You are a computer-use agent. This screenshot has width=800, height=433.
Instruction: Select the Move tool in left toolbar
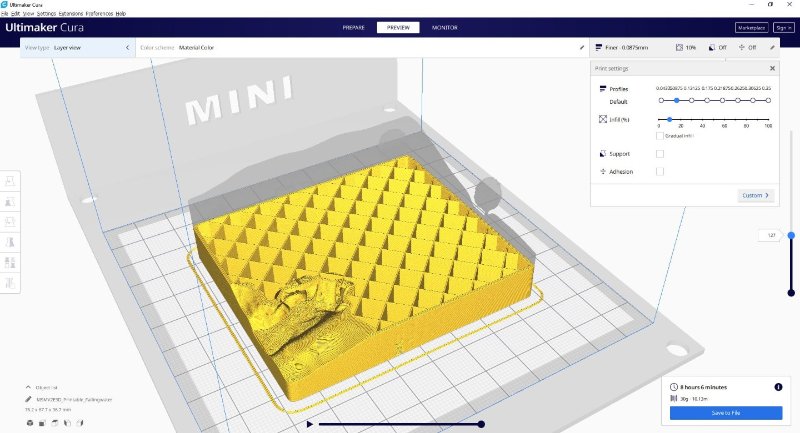pyautogui.click(x=10, y=181)
